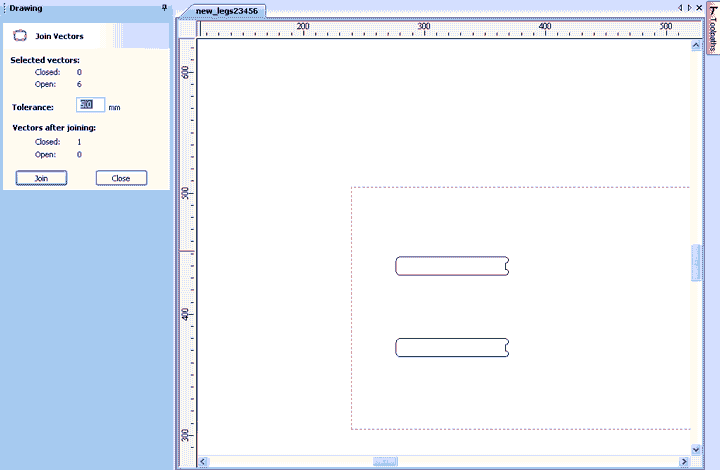Close the new_legs23456 document view
This screenshot has width=720, height=470.
point(699,8)
